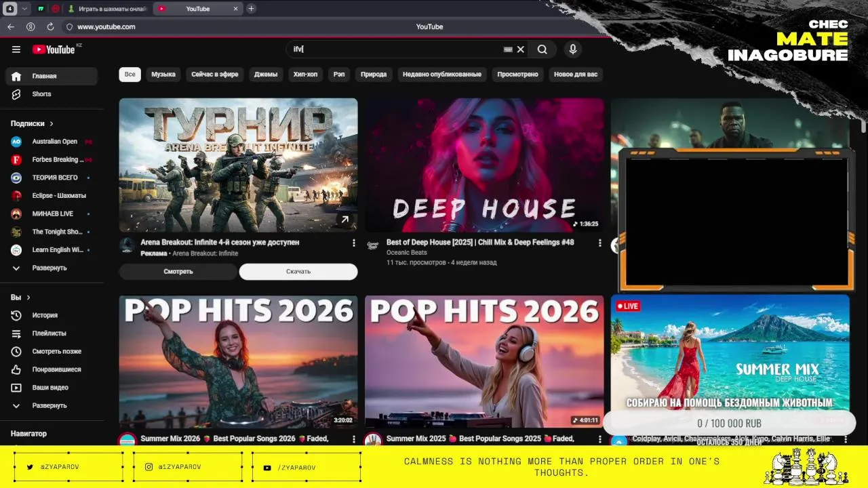
Task: Select the Природа filter chip
Action: (374, 75)
